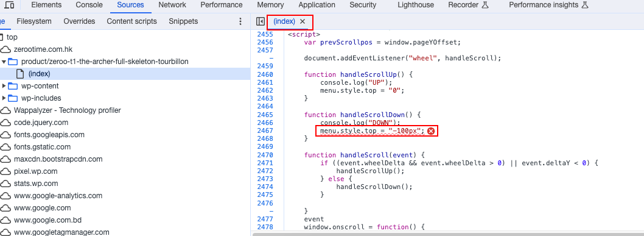Expand the wp-includes folder
644x236 pixels.
tap(4, 98)
